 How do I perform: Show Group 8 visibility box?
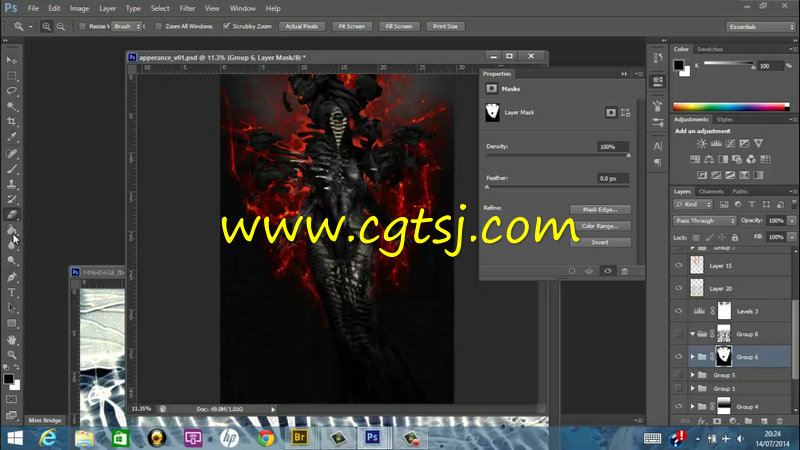679,334
